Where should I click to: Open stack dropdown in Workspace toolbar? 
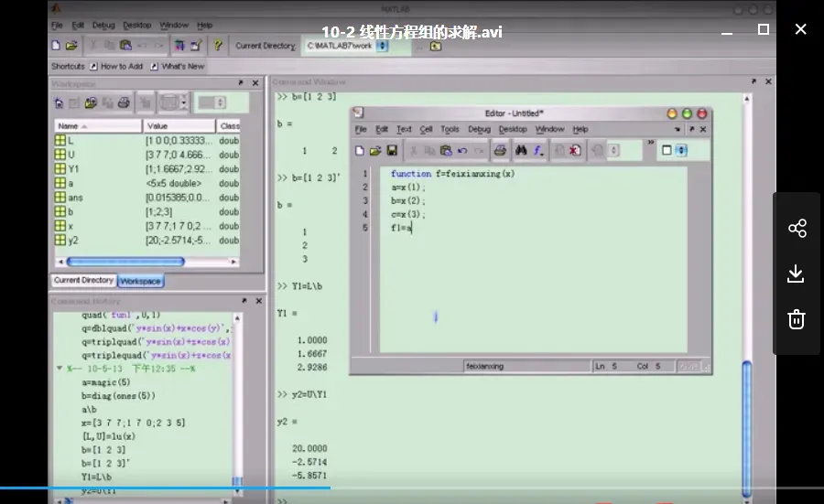221,102
